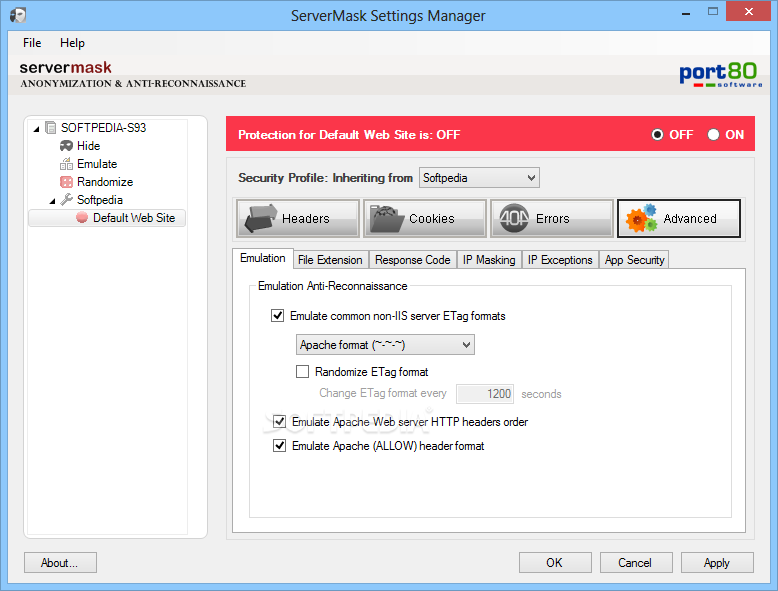This screenshot has height=591, width=778.
Task: Click the Cancel button
Action: coord(636,563)
